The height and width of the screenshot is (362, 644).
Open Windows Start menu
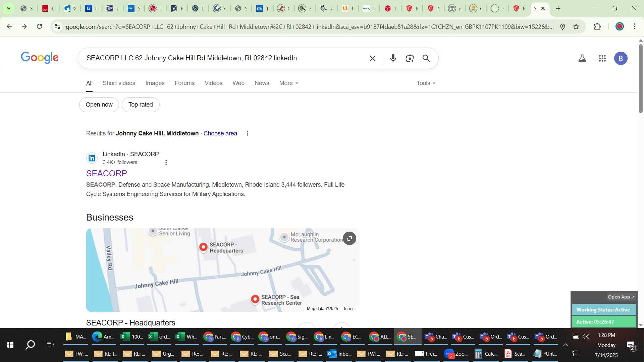pyautogui.click(x=10, y=345)
